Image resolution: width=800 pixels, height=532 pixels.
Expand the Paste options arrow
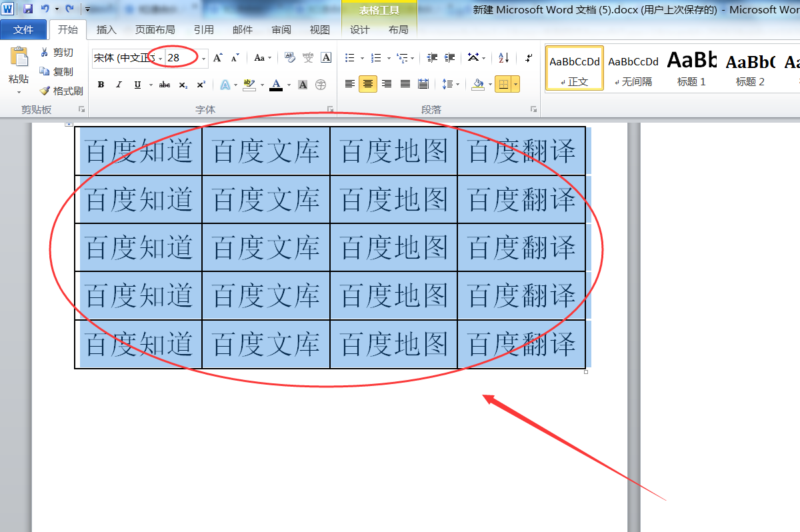pyautogui.click(x=19, y=92)
